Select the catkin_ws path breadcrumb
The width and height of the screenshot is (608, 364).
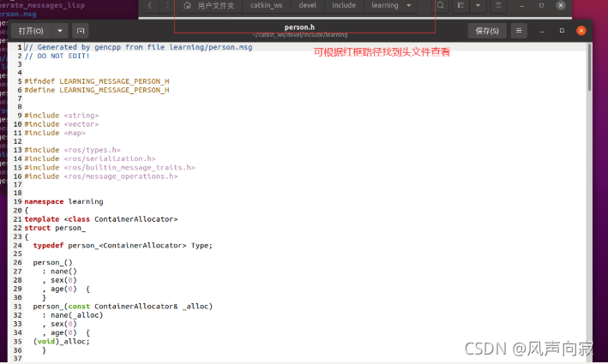tap(267, 5)
